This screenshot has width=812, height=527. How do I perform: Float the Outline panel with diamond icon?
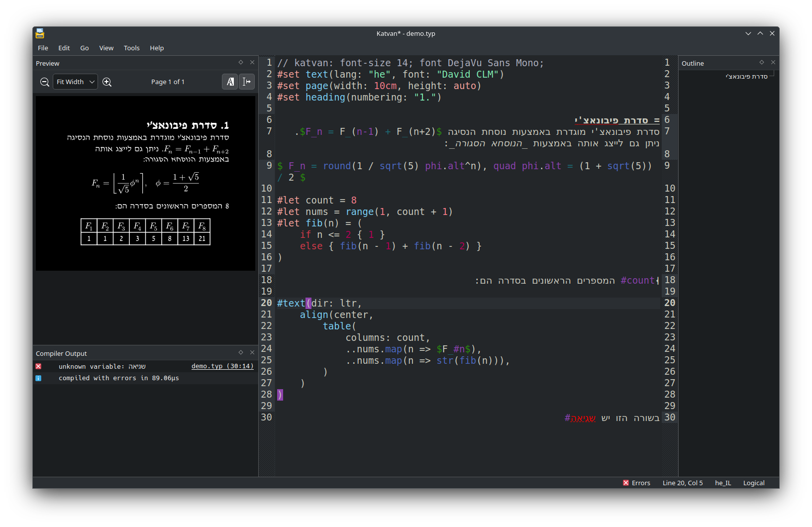[762, 63]
